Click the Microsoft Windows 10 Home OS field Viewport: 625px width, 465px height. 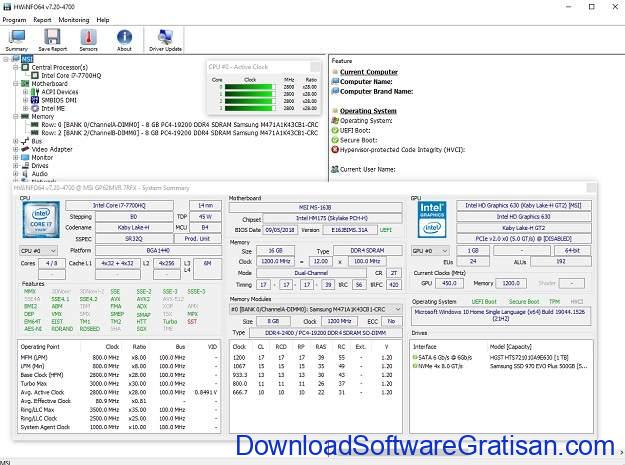click(501, 315)
